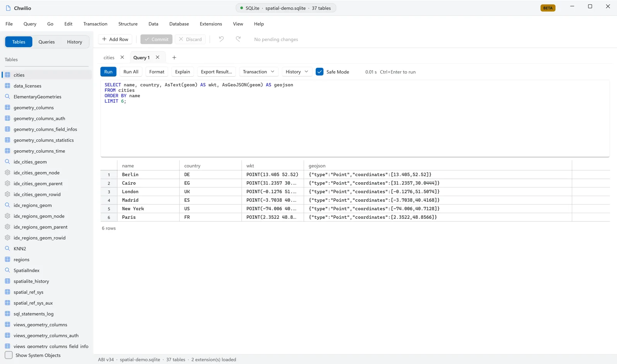Open the Query menu
617x364 pixels.
[30, 24]
